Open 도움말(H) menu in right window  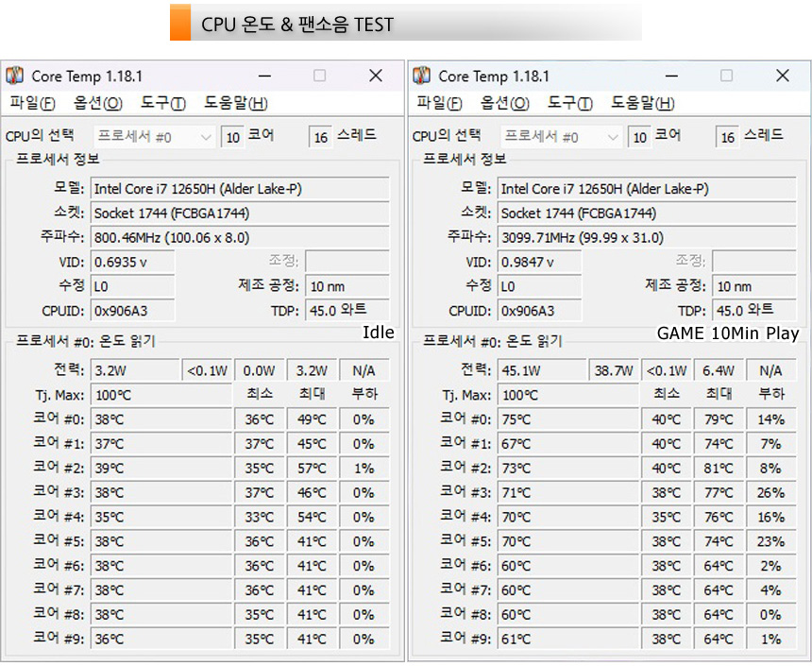pyautogui.click(x=643, y=103)
